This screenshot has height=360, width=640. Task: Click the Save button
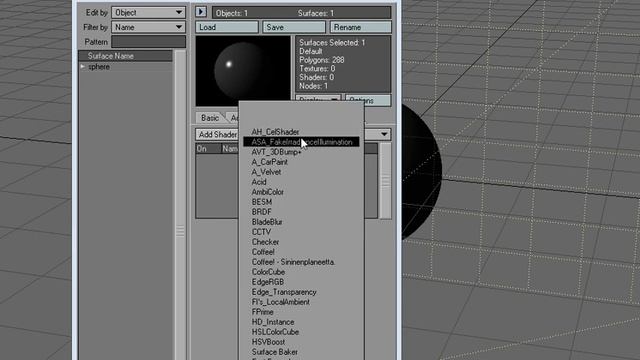pyautogui.click(x=293, y=27)
